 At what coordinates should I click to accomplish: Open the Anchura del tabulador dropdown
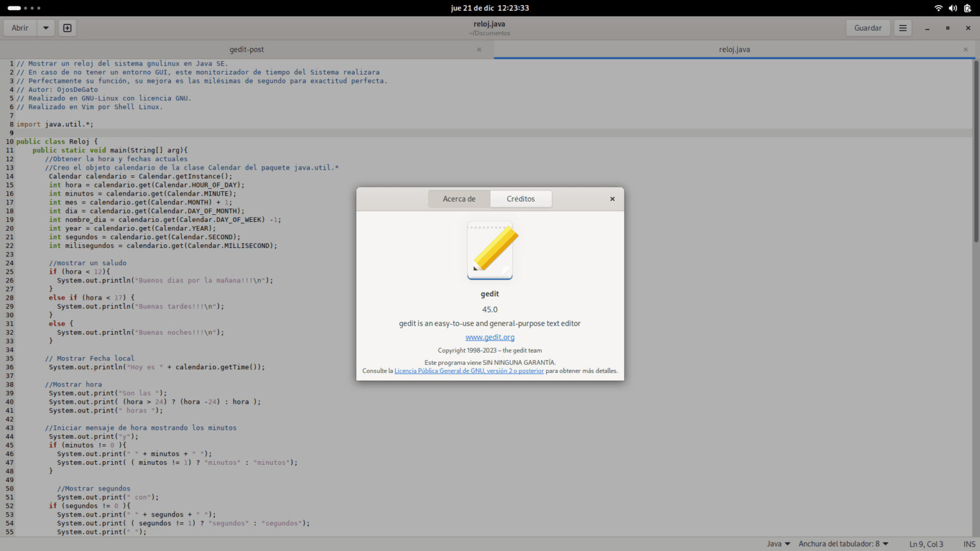[843, 543]
